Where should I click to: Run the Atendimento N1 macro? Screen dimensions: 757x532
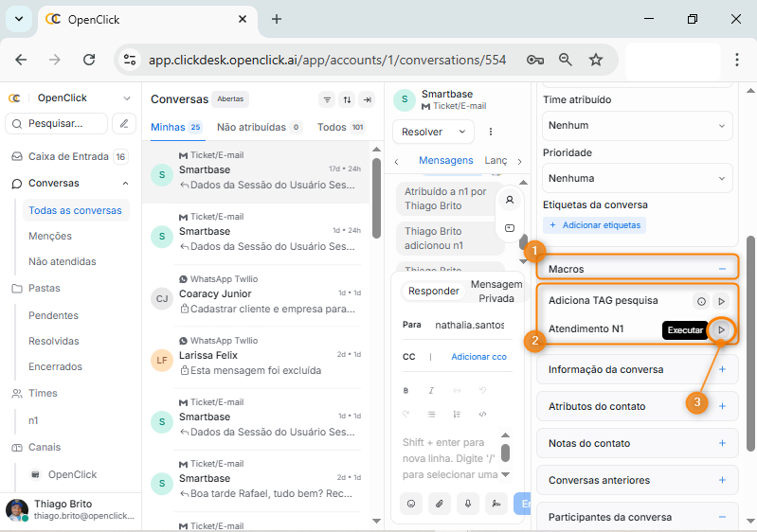point(721,329)
